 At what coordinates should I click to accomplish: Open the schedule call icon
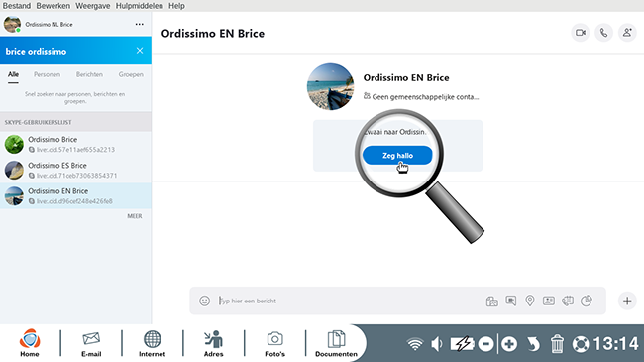[568, 301]
